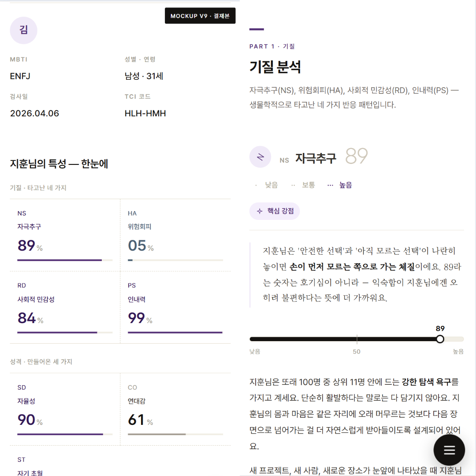Select the 낮음 level label
Image resolution: width=476 pixels, height=476 pixels.
(x=271, y=185)
